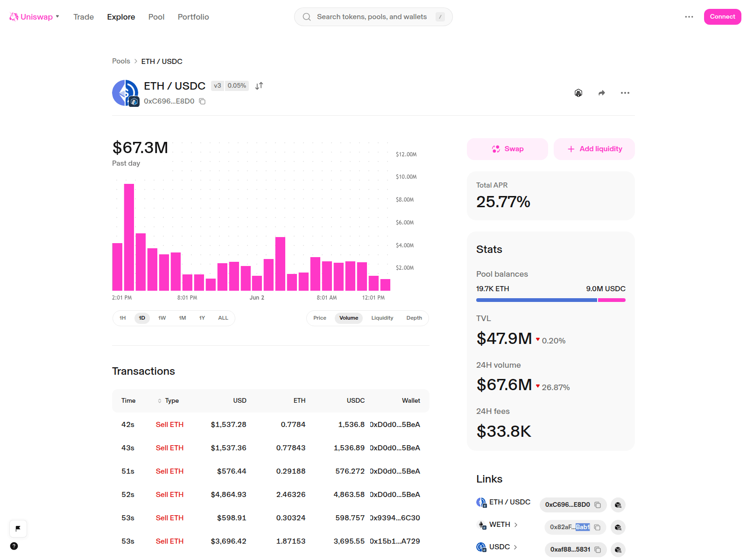Open block explorer for USDC link

pyautogui.click(x=618, y=550)
